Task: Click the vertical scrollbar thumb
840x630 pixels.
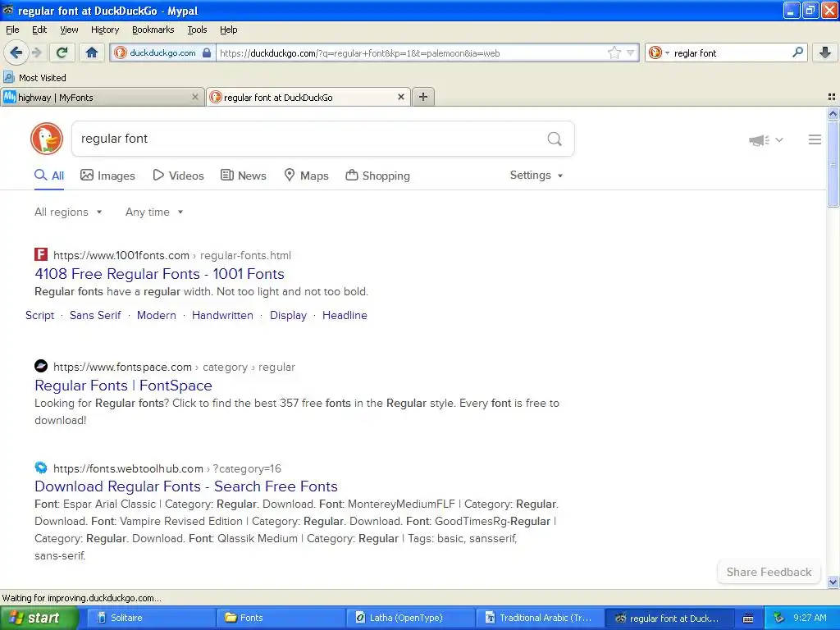Action: tap(833, 163)
